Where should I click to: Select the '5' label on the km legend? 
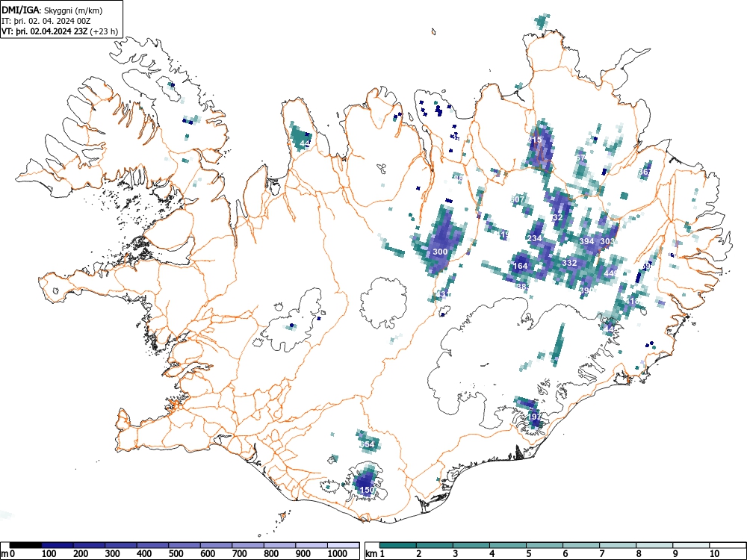pyautogui.click(x=529, y=554)
